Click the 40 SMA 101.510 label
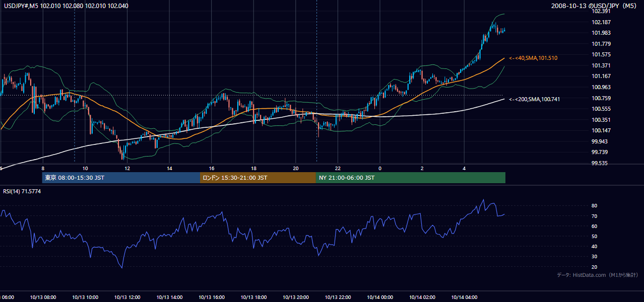644x302 pixels. [533, 58]
